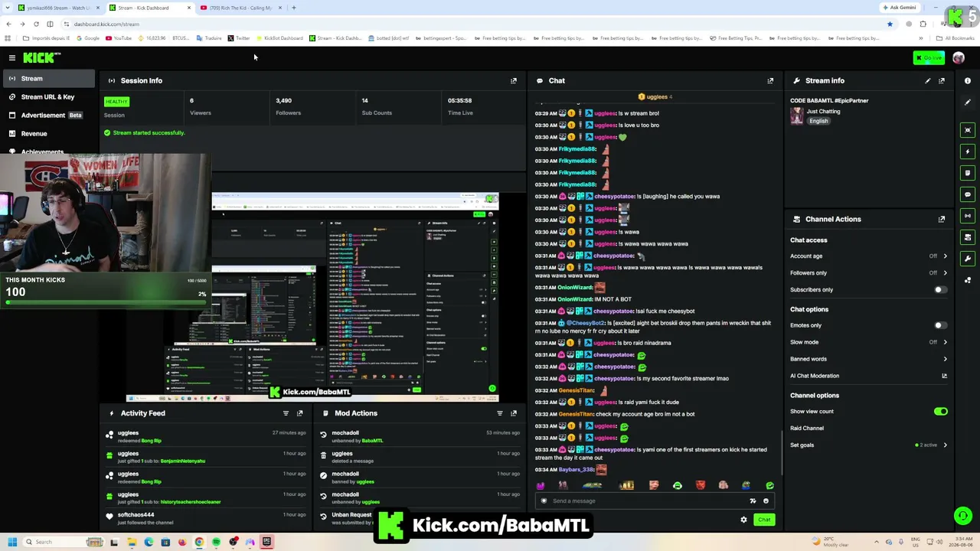
Task: Pop out the Session Info panel
Action: coord(514,80)
